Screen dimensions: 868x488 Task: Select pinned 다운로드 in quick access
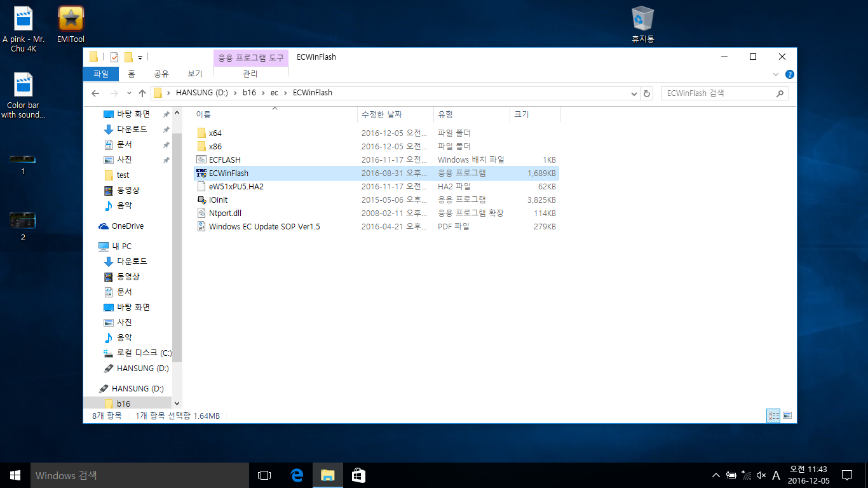(132, 129)
